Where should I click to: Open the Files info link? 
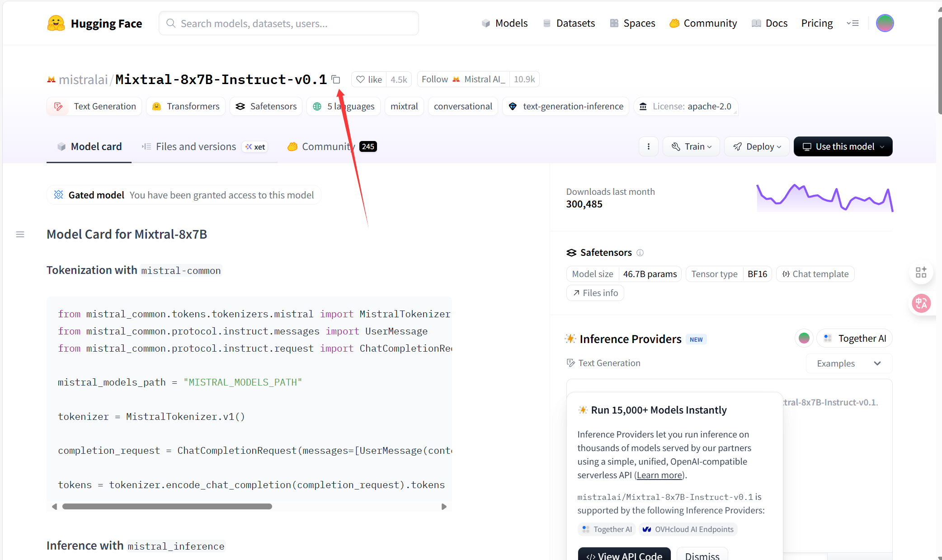click(595, 293)
